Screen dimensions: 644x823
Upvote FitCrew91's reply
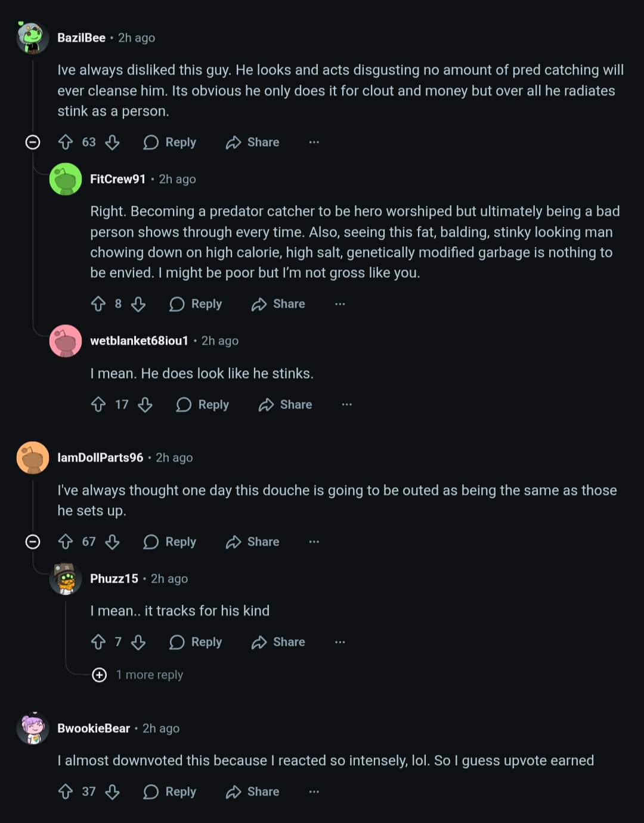click(x=98, y=304)
